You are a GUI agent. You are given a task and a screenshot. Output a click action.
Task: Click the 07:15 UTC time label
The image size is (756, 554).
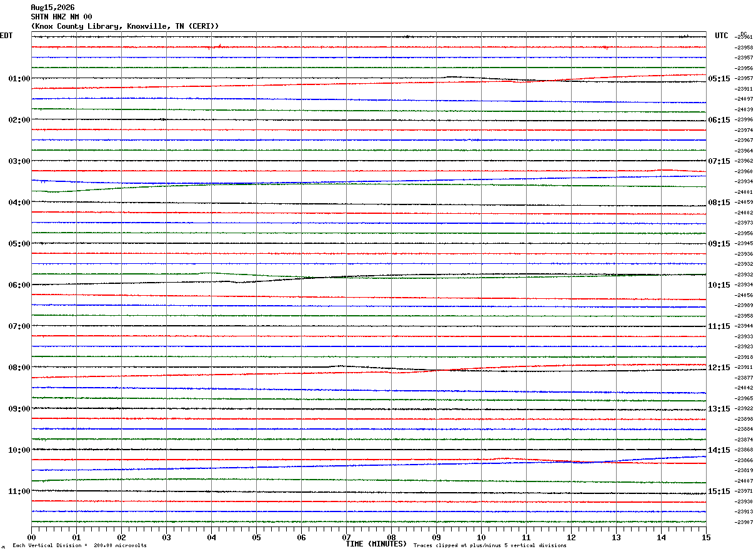pyautogui.click(x=719, y=161)
